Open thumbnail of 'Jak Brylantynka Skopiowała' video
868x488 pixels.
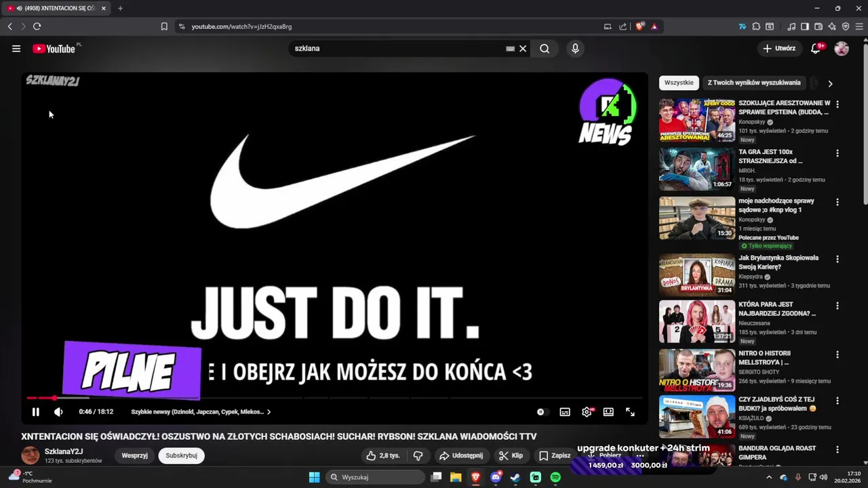[697, 274]
